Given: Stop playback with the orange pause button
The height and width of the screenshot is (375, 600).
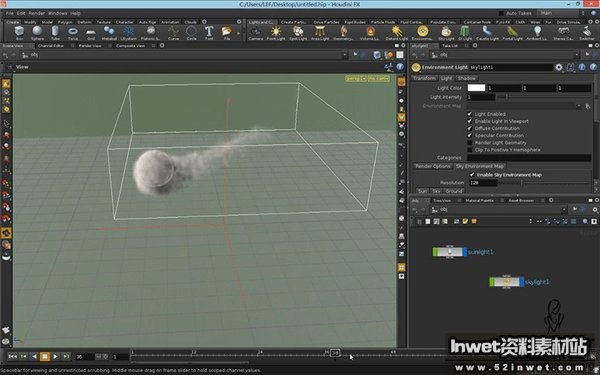Looking at the screenshot, I should click(45, 356).
